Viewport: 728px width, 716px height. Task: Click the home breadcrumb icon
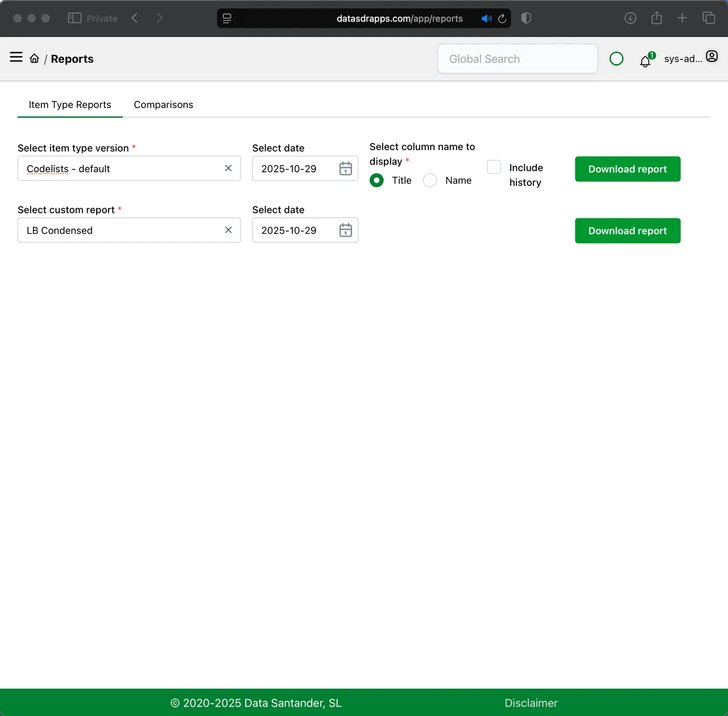pos(34,58)
